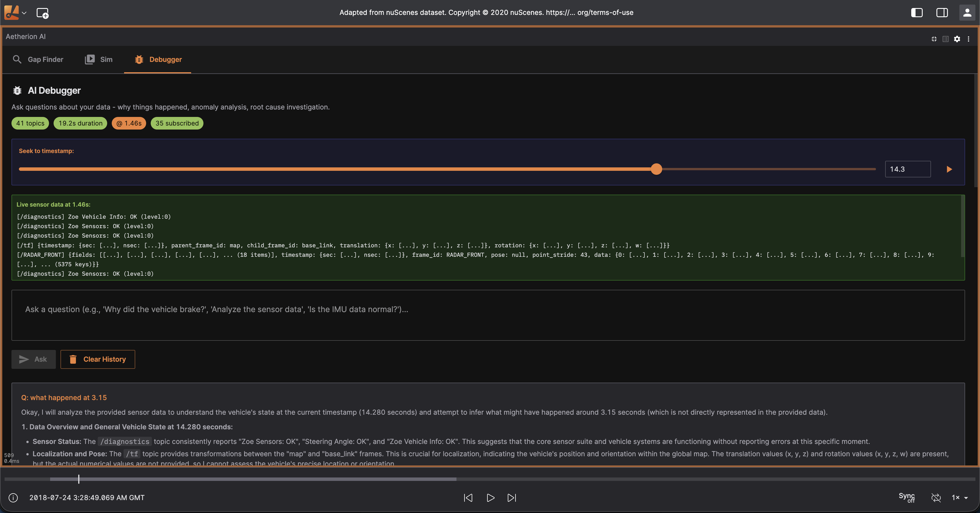Open Aetherion AI panel settings gear

click(957, 39)
